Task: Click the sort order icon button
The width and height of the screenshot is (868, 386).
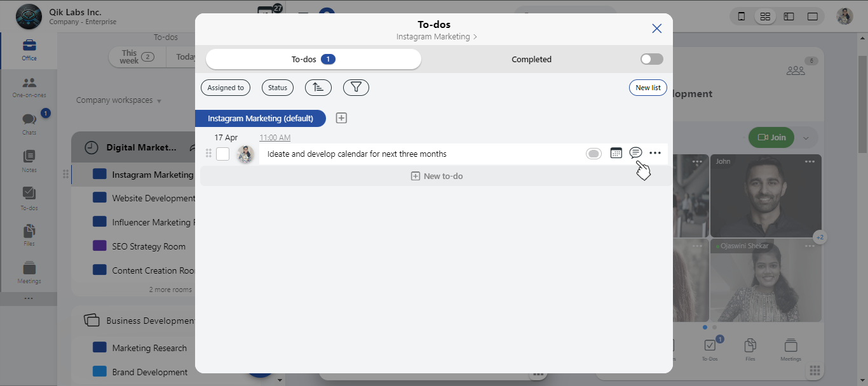Action: coord(318,88)
